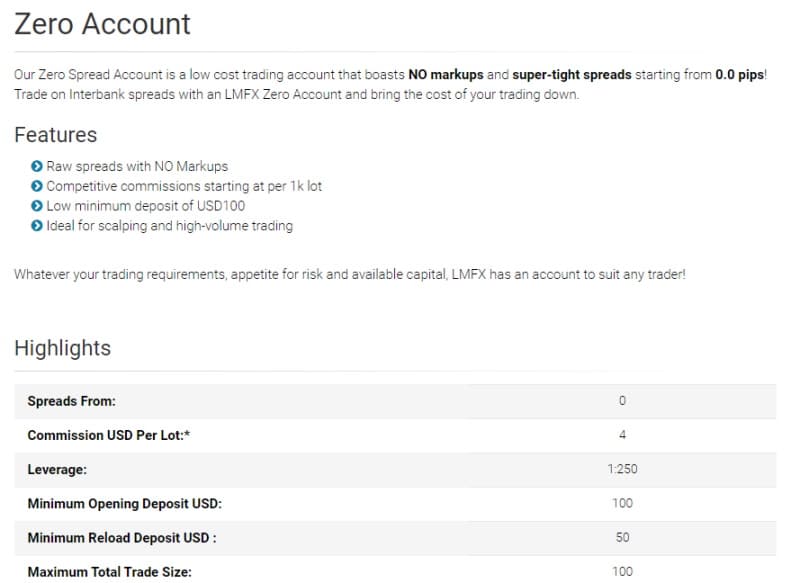Click the bullet icon beside Low minimum deposit
Image resolution: width=800 pixels, height=583 pixels.
click(x=37, y=206)
